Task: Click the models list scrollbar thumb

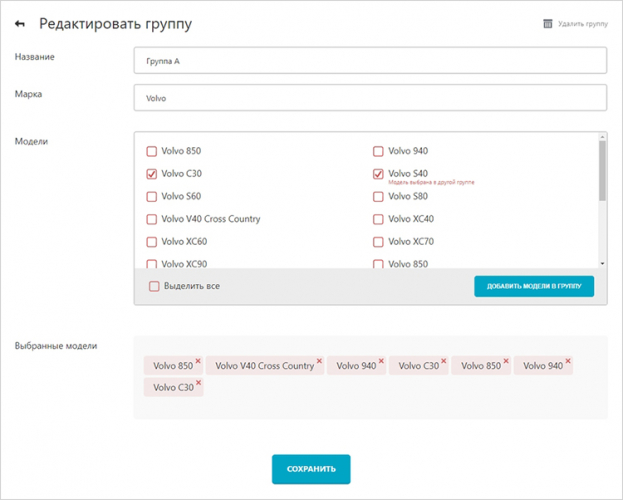Action: pos(602,171)
